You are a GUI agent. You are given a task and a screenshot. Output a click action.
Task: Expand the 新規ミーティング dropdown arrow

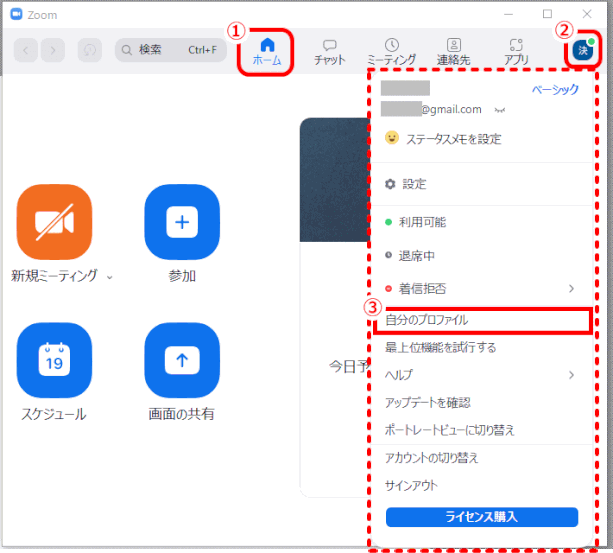pos(110,277)
